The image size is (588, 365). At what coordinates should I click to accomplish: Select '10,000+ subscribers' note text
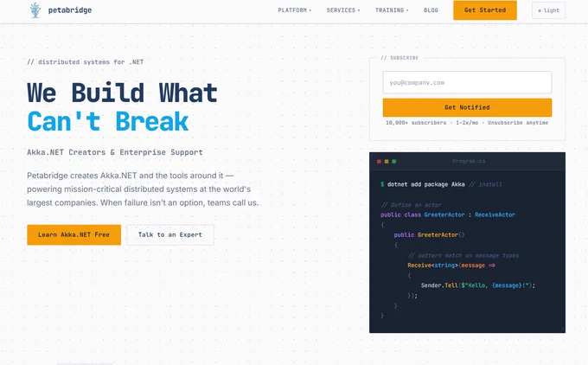[416, 123]
